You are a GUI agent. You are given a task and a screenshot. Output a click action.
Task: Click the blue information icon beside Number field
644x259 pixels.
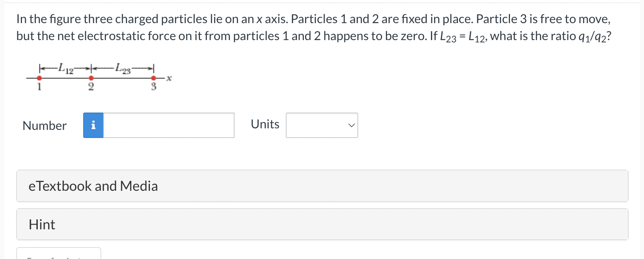[93, 125]
